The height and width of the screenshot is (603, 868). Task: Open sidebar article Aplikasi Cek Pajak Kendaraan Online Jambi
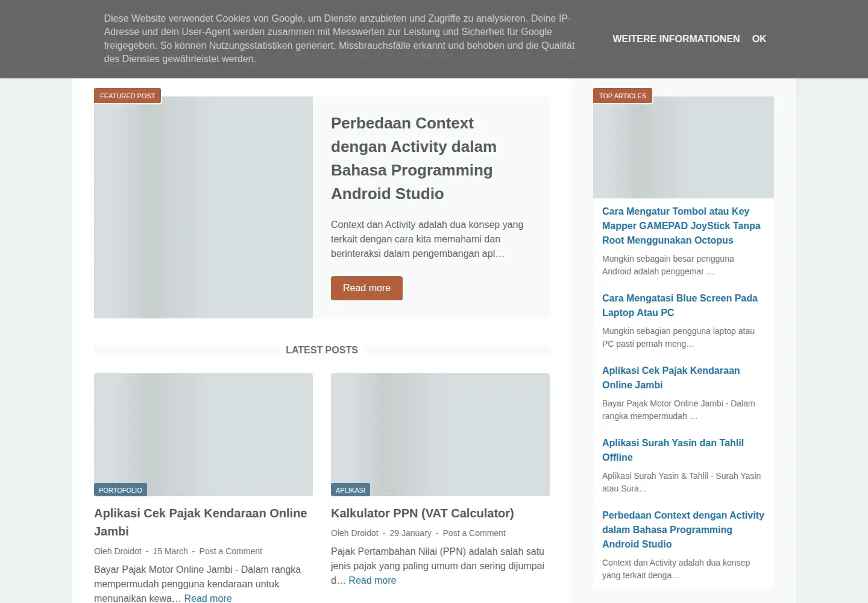click(671, 377)
